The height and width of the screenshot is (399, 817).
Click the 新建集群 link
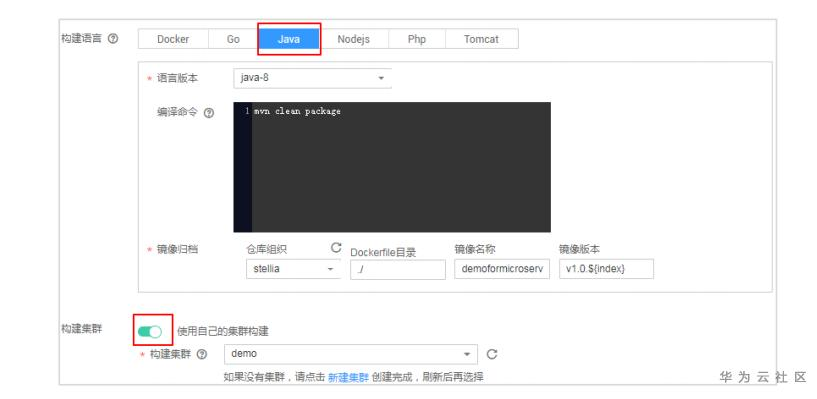coord(348,377)
